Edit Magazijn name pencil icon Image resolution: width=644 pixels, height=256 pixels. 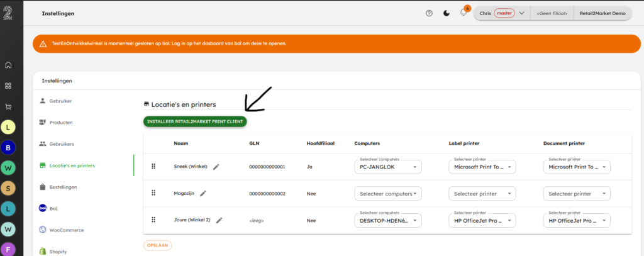tap(203, 193)
